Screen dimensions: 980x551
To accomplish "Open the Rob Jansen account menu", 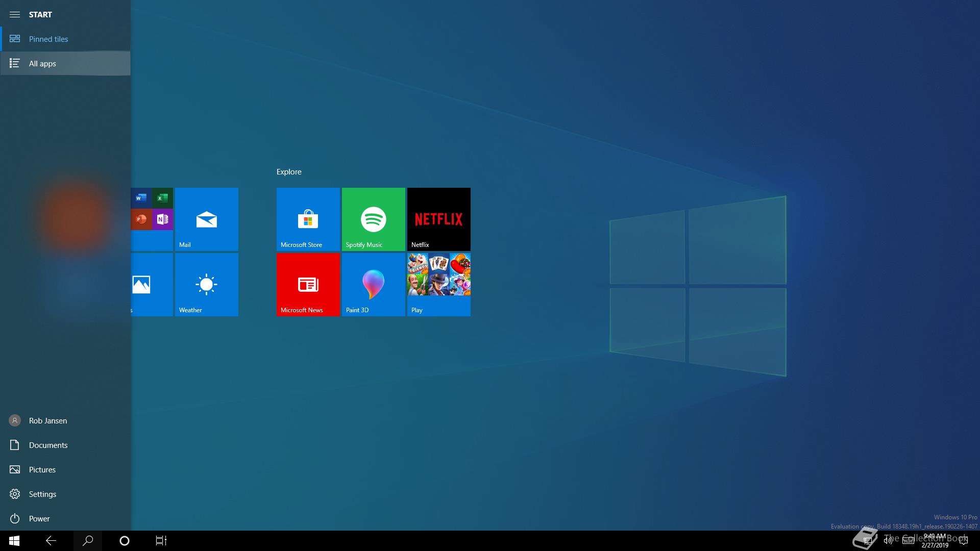I will tap(65, 420).
